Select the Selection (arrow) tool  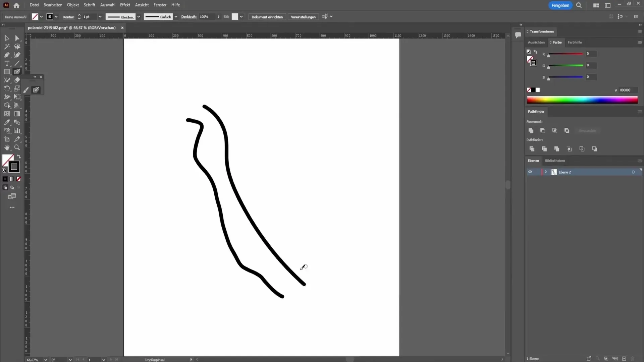(x=7, y=38)
